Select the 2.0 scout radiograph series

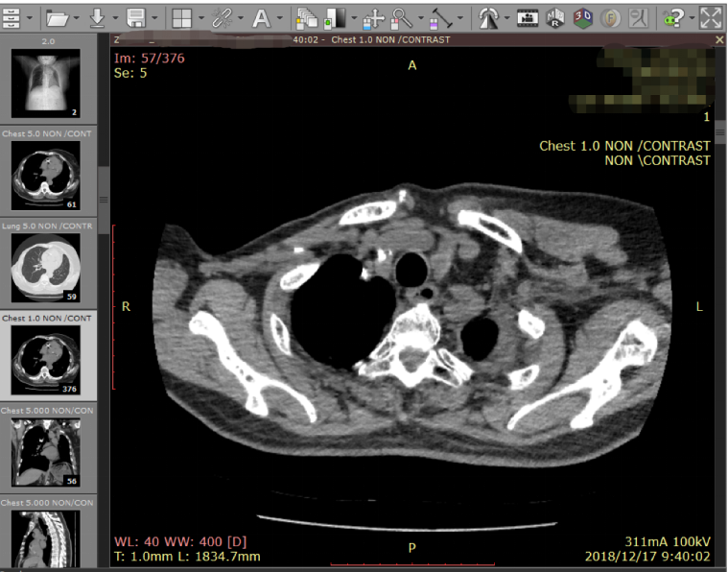(x=48, y=79)
